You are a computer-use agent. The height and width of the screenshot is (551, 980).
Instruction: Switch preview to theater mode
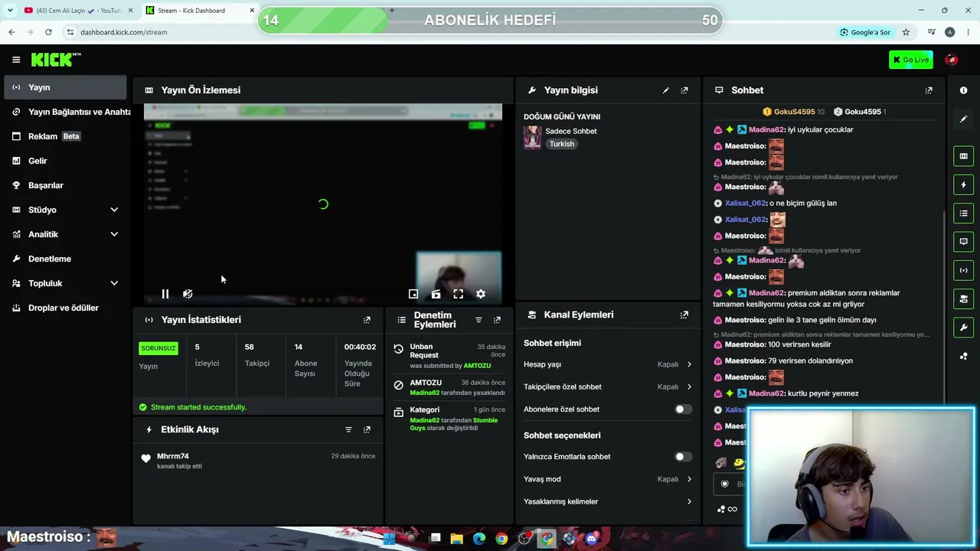tap(436, 294)
